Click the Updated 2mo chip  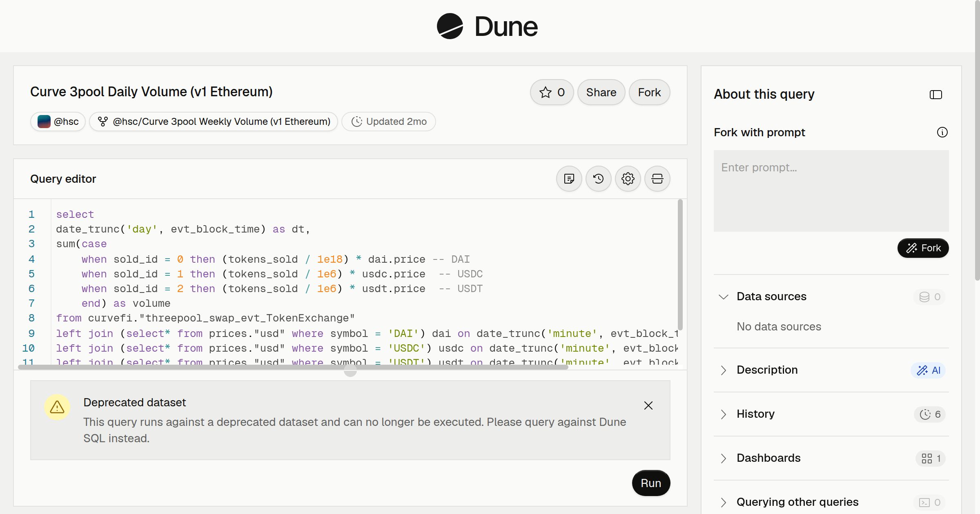pyautogui.click(x=388, y=122)
